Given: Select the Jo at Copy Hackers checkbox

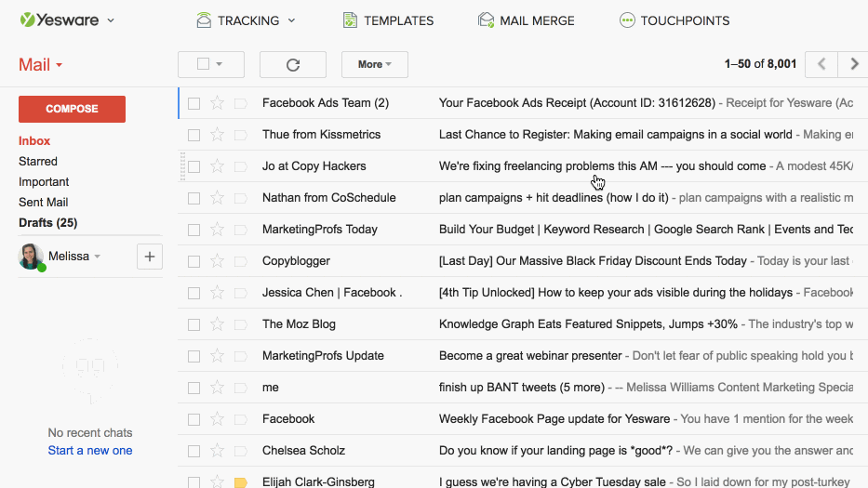Looking at the screenshot, I should tap(194, 166).
